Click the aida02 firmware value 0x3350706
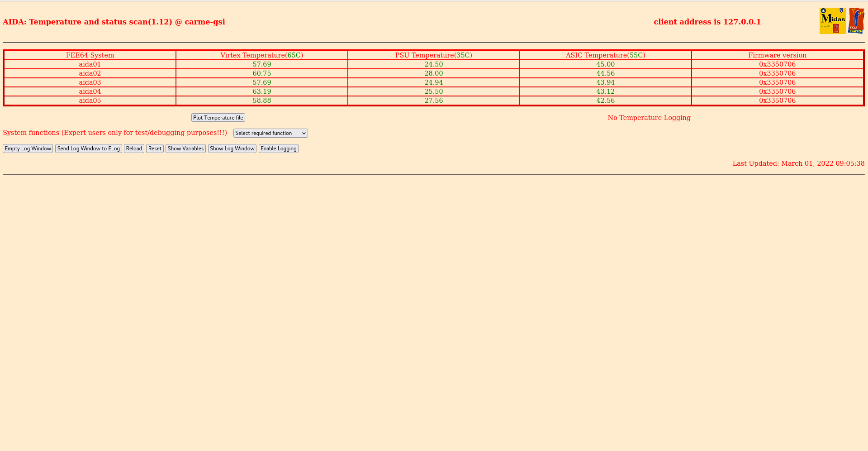Image resolution: width=868 pixels, height=451 pixels. (x=777, y=73)
